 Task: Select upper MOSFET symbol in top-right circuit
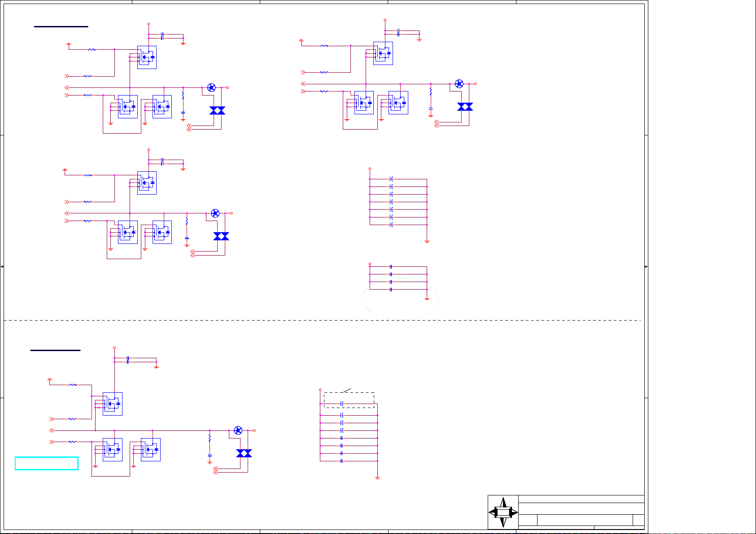(383, 53)
